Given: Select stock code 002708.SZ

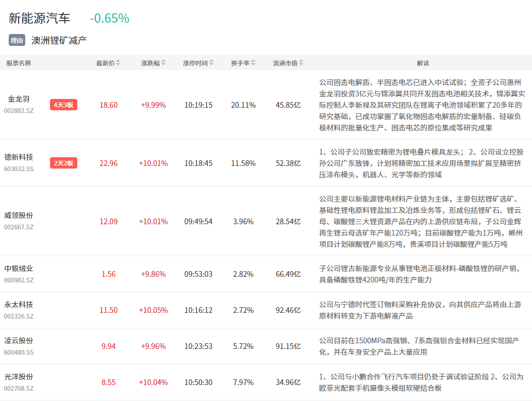Looking at the screenshot, I should point(19,389).
